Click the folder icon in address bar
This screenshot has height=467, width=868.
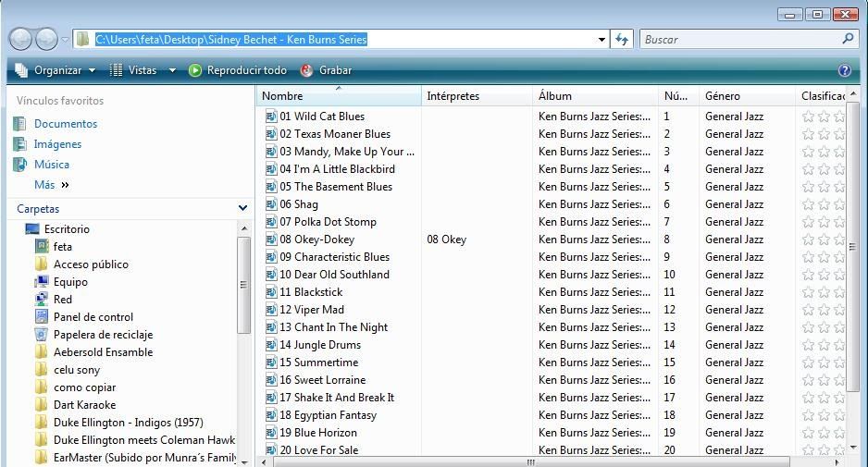click(x=83, y=39)
